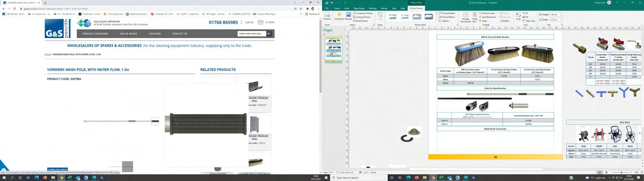Switch to the Review ribbon tab

pyautogui.click(x=384, y=8)
